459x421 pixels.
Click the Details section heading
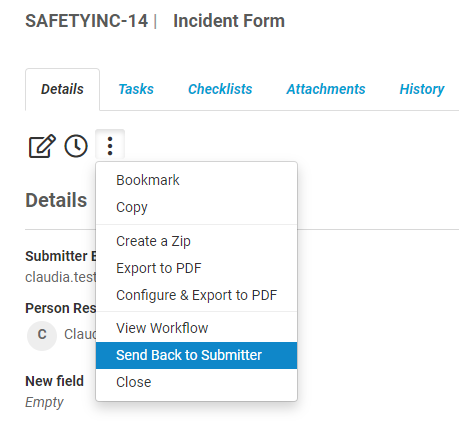[x=56, y=200]
